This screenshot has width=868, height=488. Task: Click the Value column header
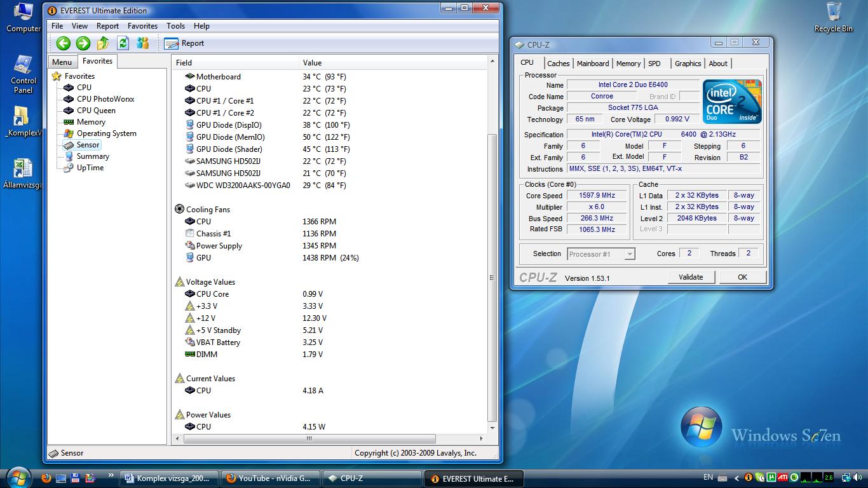point(393,62)
